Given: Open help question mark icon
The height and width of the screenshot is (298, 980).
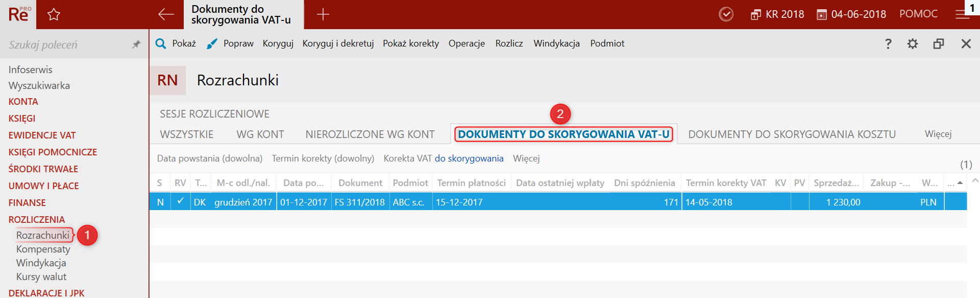Looking at the screenshot, I should [x=888, y=44].
